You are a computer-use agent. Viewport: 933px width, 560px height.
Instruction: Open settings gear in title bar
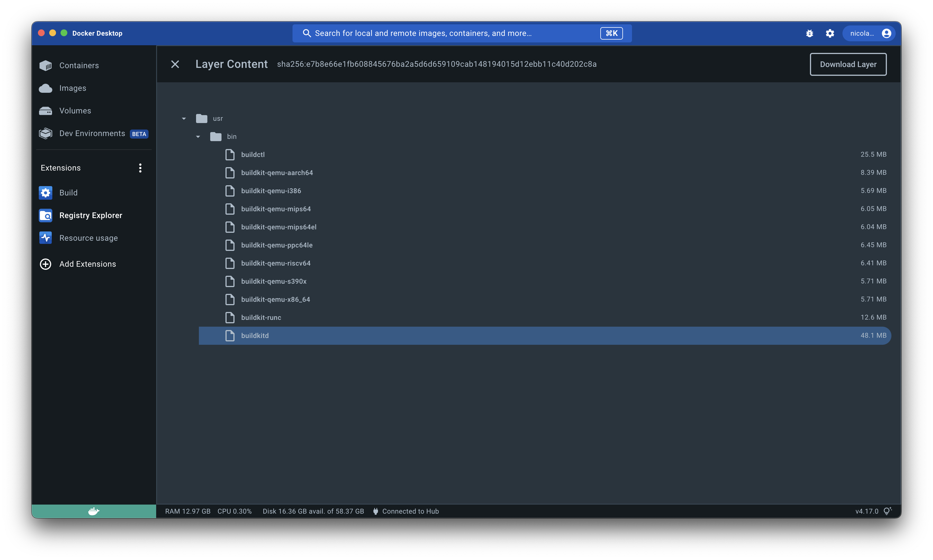829,34
